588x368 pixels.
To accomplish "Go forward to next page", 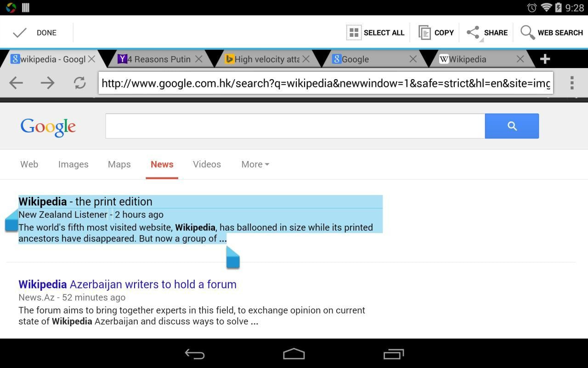I will (47, 83).
